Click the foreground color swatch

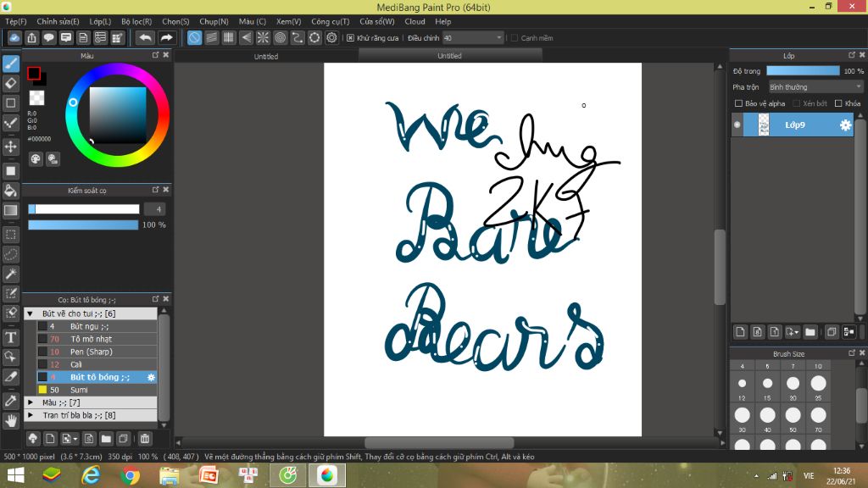(34, 73)
